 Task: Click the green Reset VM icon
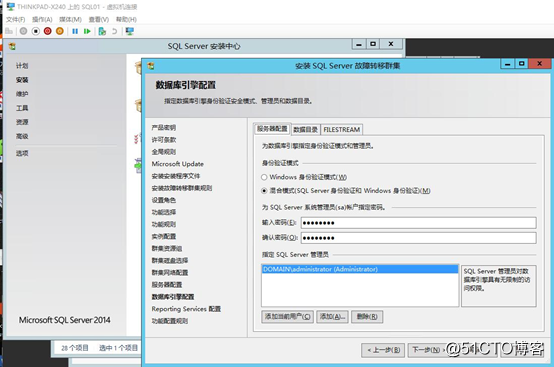(87, 31)
